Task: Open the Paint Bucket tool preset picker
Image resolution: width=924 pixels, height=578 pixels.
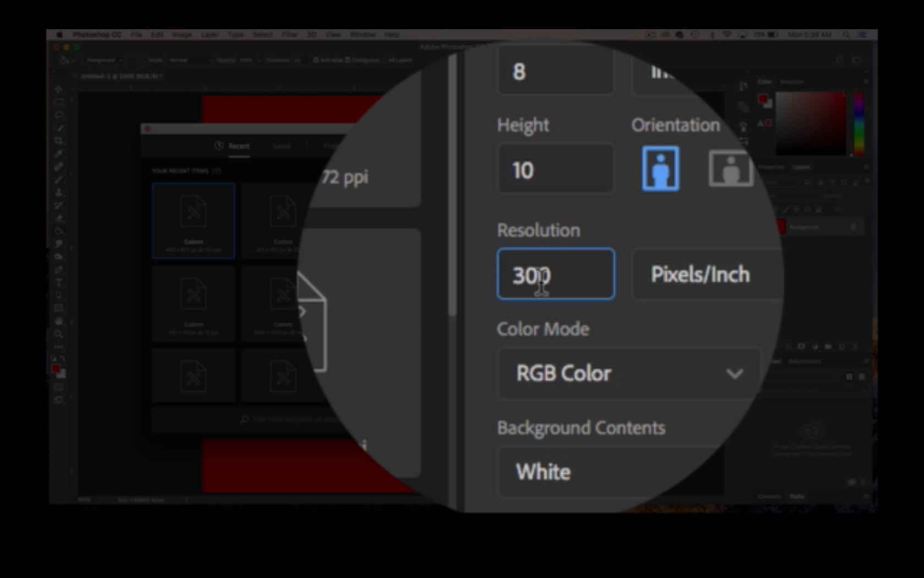Action: click(x=68, y=60)
